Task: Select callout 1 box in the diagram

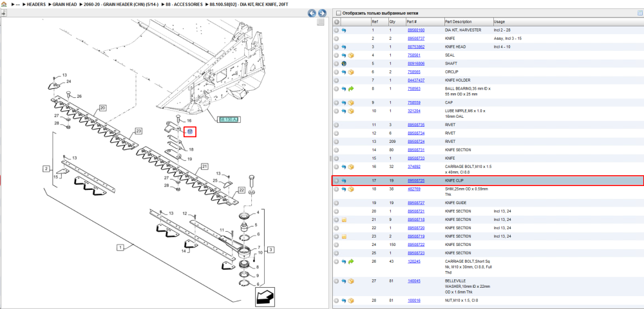Action: (120, 247)
